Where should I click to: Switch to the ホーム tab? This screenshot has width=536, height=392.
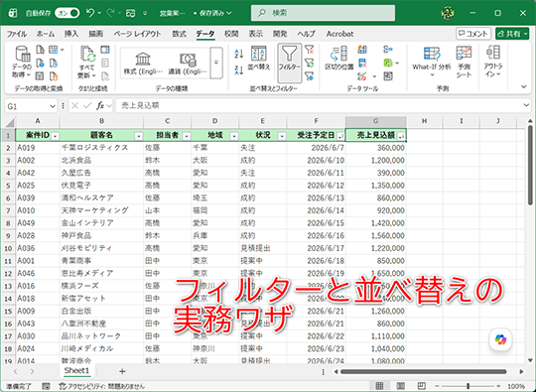click(46, 34)
